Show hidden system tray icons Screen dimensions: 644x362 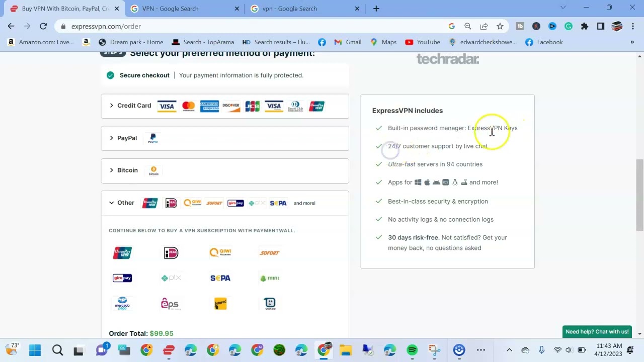pos(509,350)
